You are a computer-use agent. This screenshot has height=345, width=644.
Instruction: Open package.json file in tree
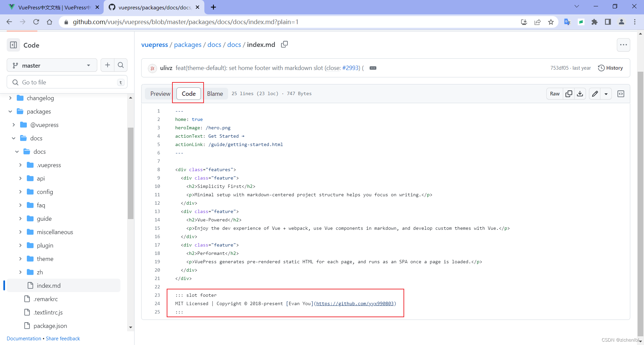[50, 326]
